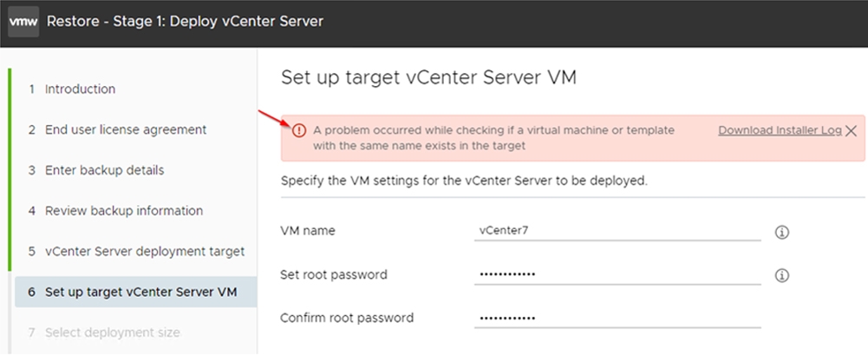Screen dimensions: 868x356
Task: Open info tooltip beside VM name
Action: click(x=781, y=233)
